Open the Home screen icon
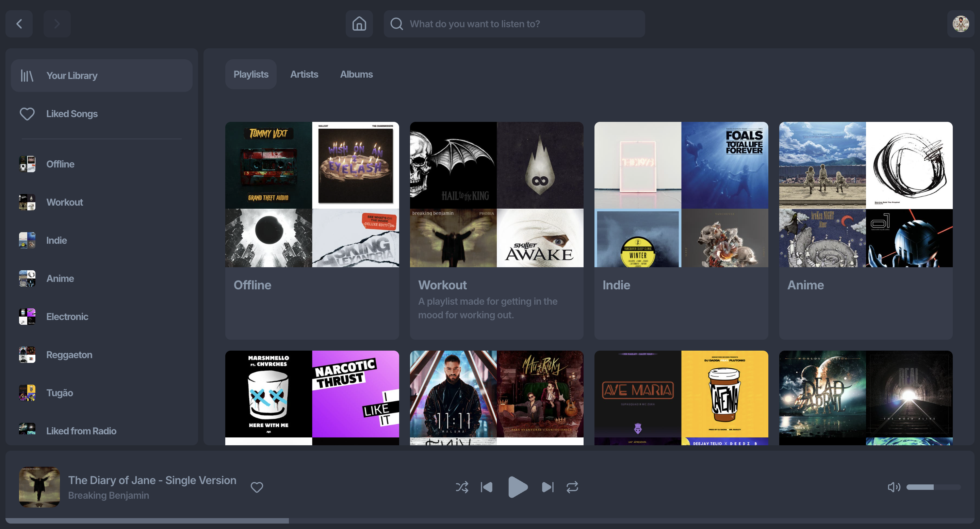Screen dimensions: 980x529 coord(359,24)
